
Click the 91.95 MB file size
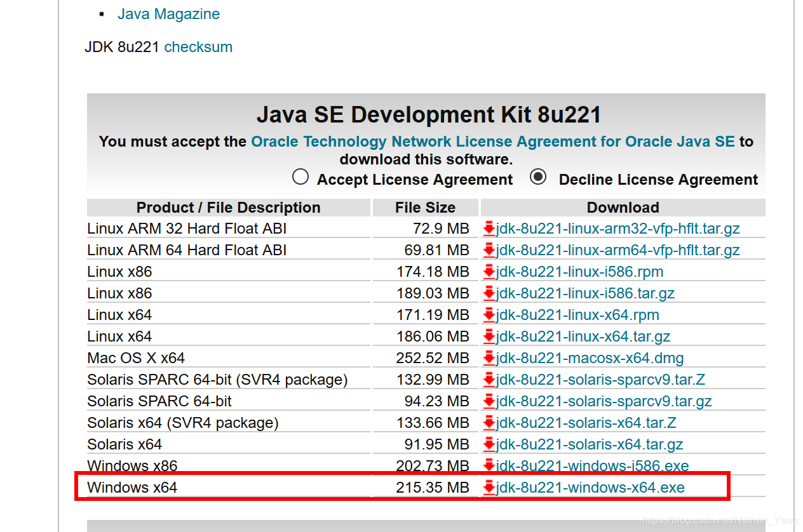pos(437,444)
